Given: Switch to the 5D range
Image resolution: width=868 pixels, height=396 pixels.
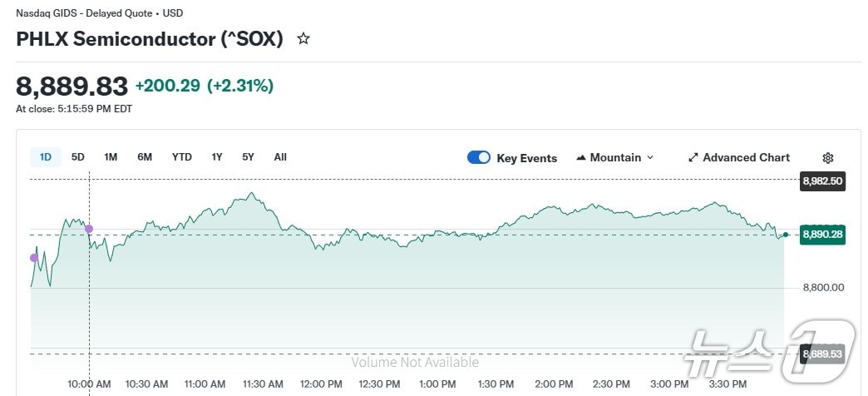Looking at the screenshot, I should [x=78, y=156].
